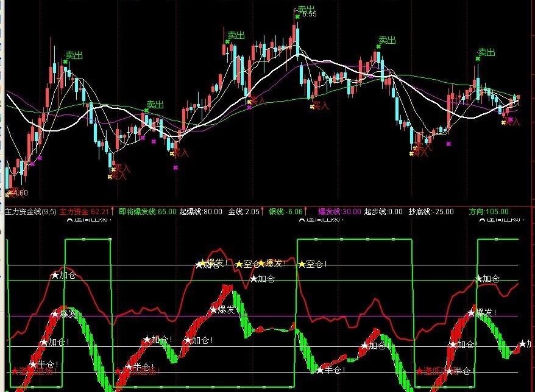535x392 pixels.
Task: Click the 金线:2.05 value
Action: [244, 212]
